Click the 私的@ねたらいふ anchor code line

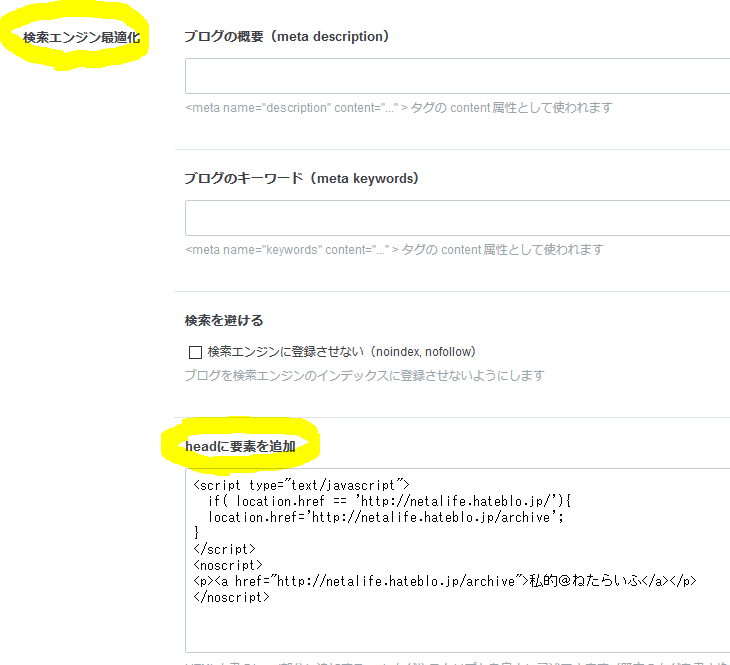(445, 581)
